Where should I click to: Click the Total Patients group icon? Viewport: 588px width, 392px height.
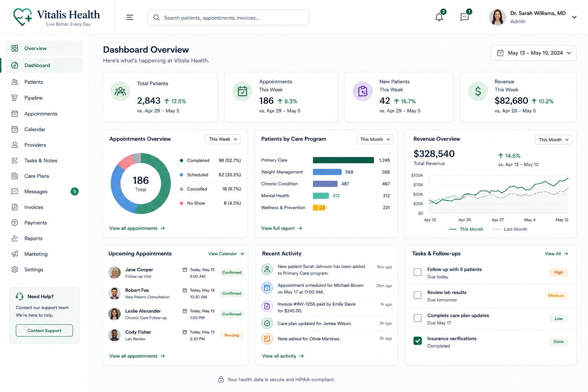120,91
